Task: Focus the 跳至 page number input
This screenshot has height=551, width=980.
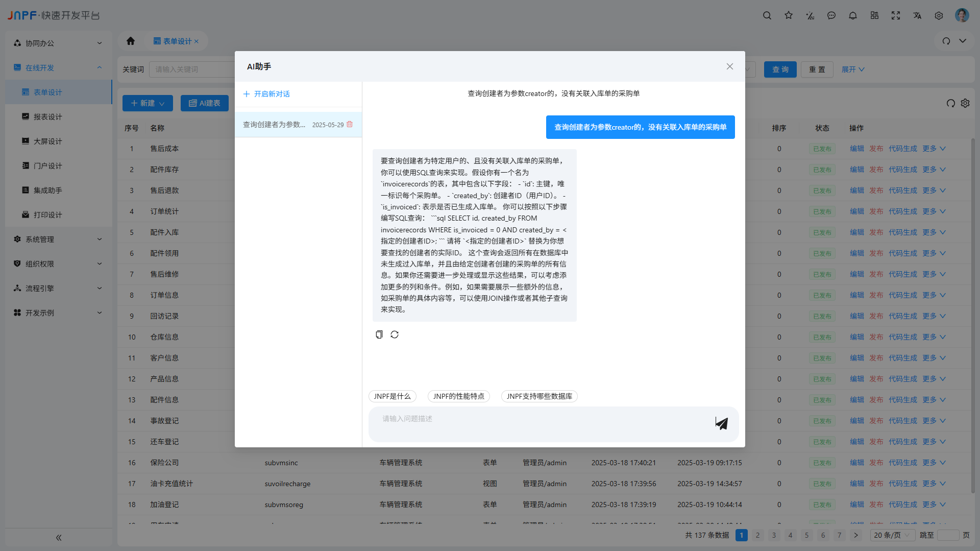Action: click(948, 535)
